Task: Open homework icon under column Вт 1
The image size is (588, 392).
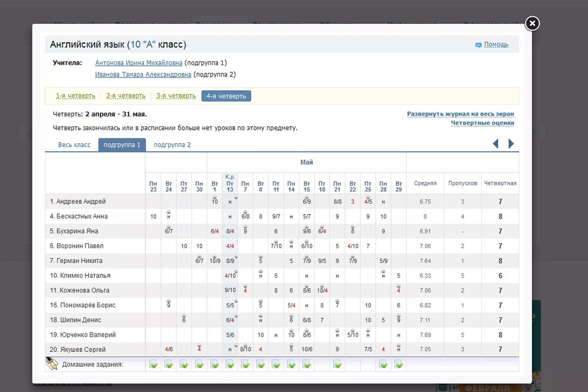Action: point(215,364)
